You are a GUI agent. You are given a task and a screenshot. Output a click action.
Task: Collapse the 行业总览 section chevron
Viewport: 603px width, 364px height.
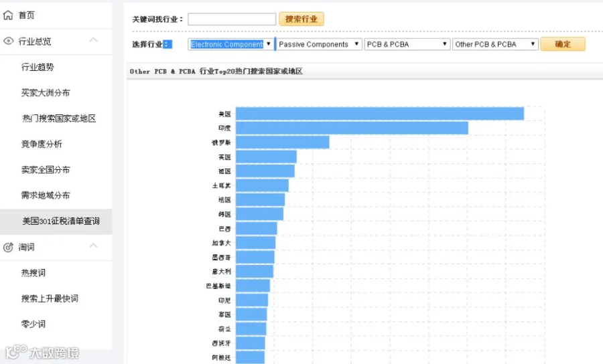point(93,40)
